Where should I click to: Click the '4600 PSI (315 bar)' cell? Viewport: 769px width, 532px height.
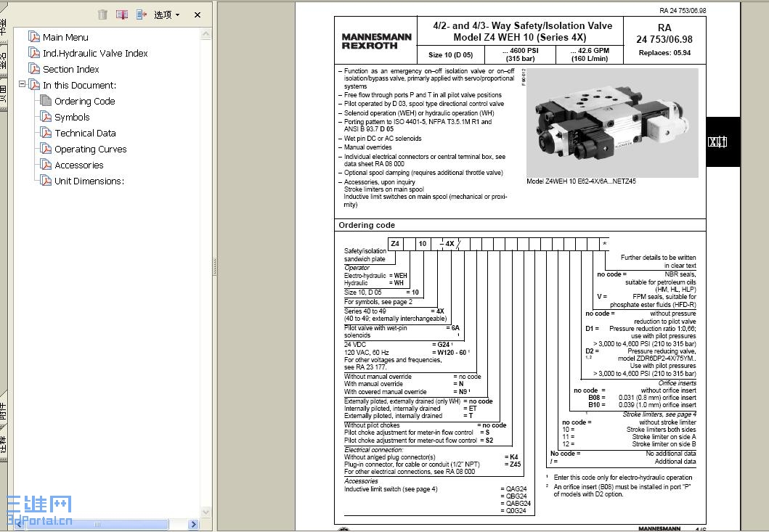tap(521, 54)
